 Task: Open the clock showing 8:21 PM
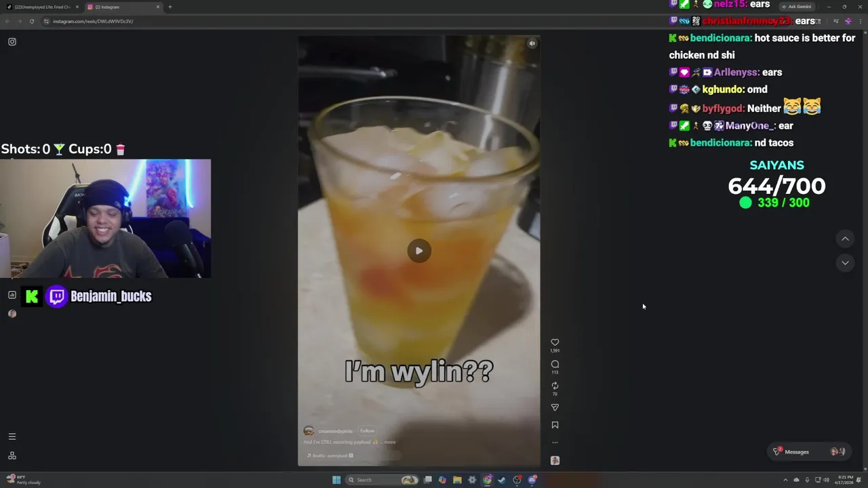844,480
